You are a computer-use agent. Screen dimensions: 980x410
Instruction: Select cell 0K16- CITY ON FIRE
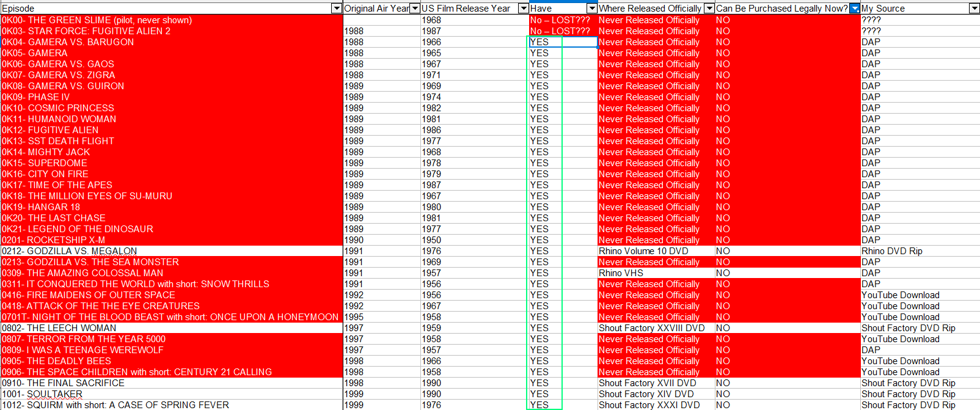[172, 174]
